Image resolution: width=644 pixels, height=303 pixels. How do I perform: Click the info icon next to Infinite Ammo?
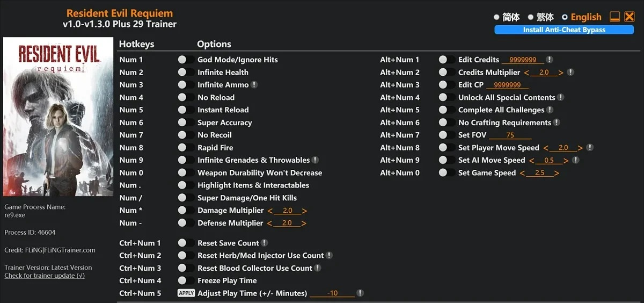point(254,85)
